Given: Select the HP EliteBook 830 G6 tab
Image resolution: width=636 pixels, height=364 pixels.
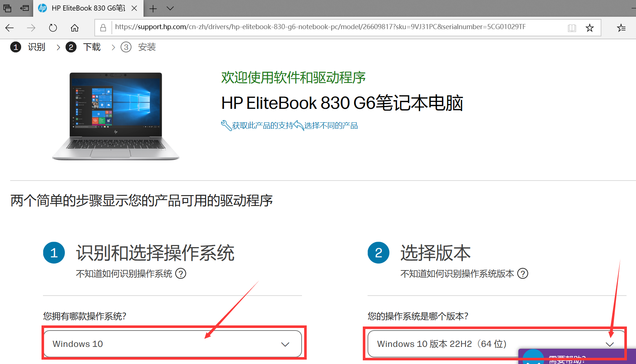Looking at the screenshot, I should (x=88, y=8).
